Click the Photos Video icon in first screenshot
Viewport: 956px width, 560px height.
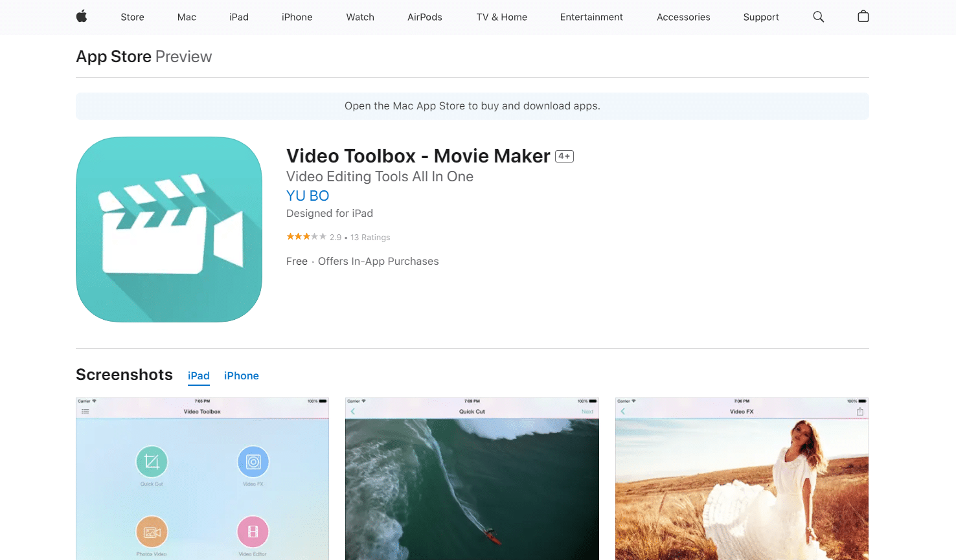[152, 532]
